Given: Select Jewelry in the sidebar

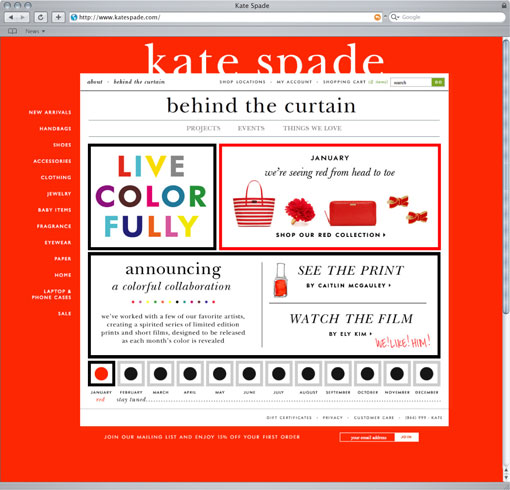Looking at the screenshot, I should pyautogui.click(x=59, y=194).
